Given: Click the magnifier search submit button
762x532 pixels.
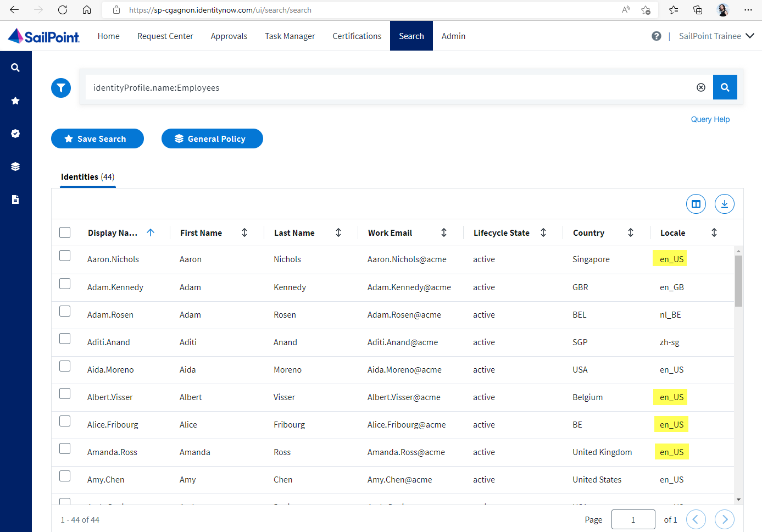Looking at the screenshot, I should coord(725,87).
